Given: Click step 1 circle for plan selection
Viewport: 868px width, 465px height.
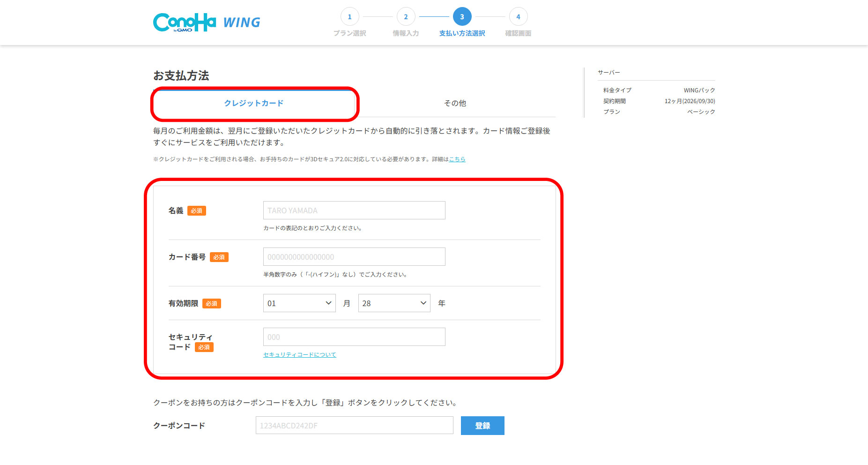Looking at the screenshot, I should pyautogui.click(x=349, y=17).
